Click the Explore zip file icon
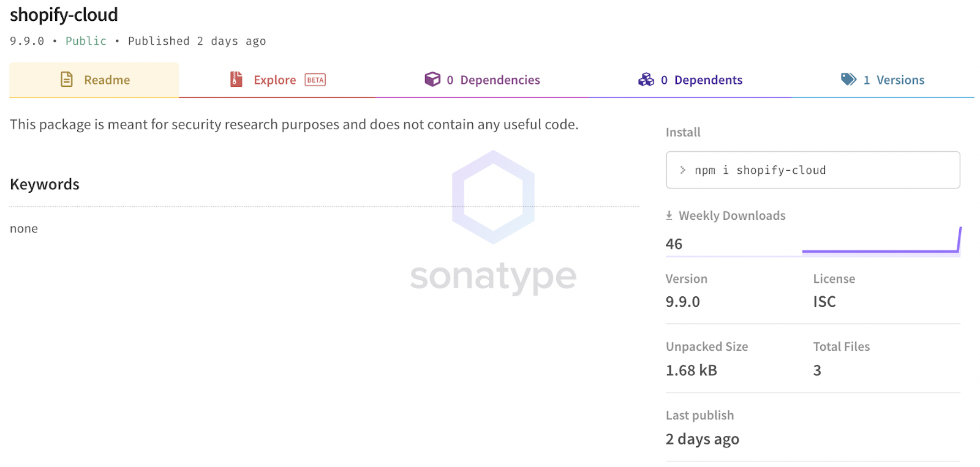Screen dimensions: 980x467 (x=236, y=80)
